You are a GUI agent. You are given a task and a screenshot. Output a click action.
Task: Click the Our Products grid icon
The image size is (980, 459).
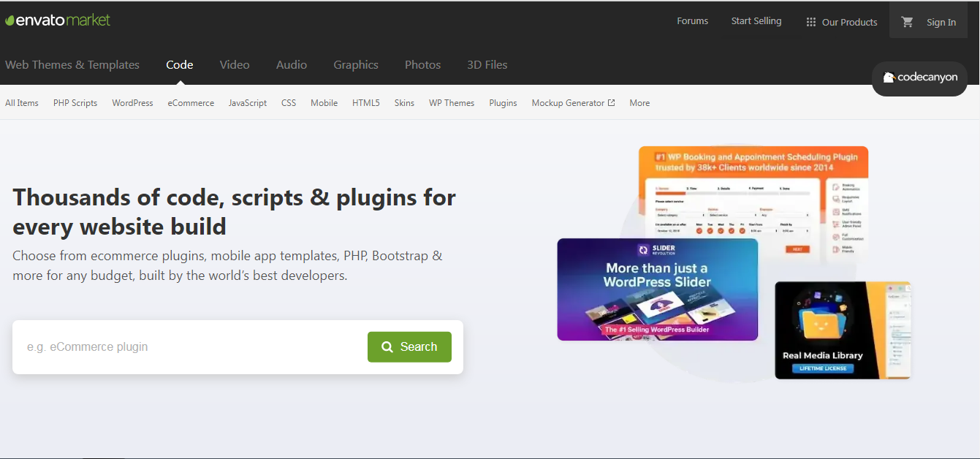(810, 22)
